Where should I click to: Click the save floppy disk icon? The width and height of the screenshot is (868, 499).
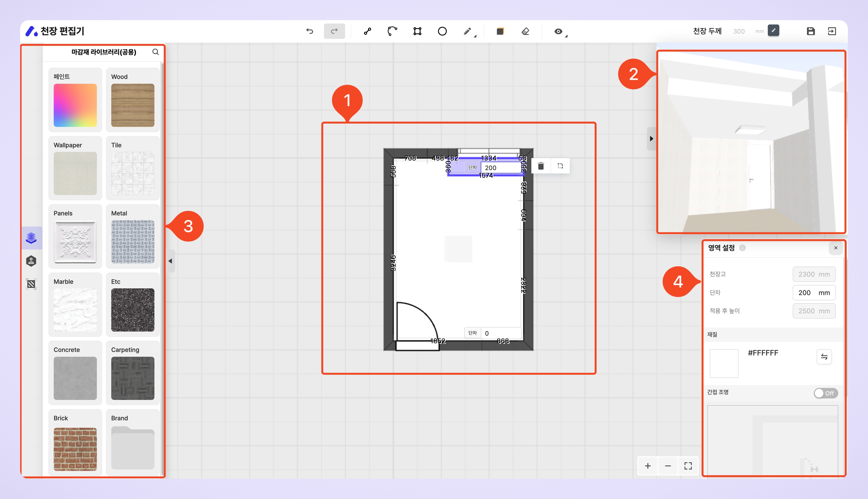[x=810, y=31]
